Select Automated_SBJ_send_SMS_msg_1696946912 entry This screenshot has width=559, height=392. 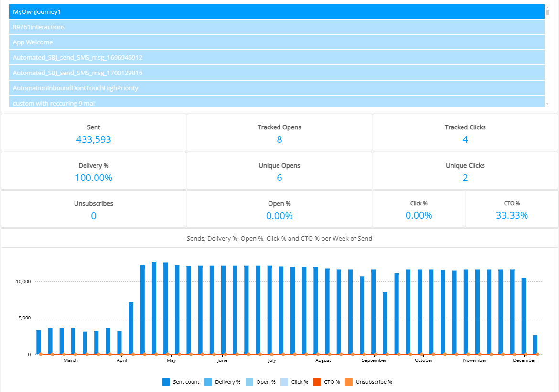coord(276,58)
